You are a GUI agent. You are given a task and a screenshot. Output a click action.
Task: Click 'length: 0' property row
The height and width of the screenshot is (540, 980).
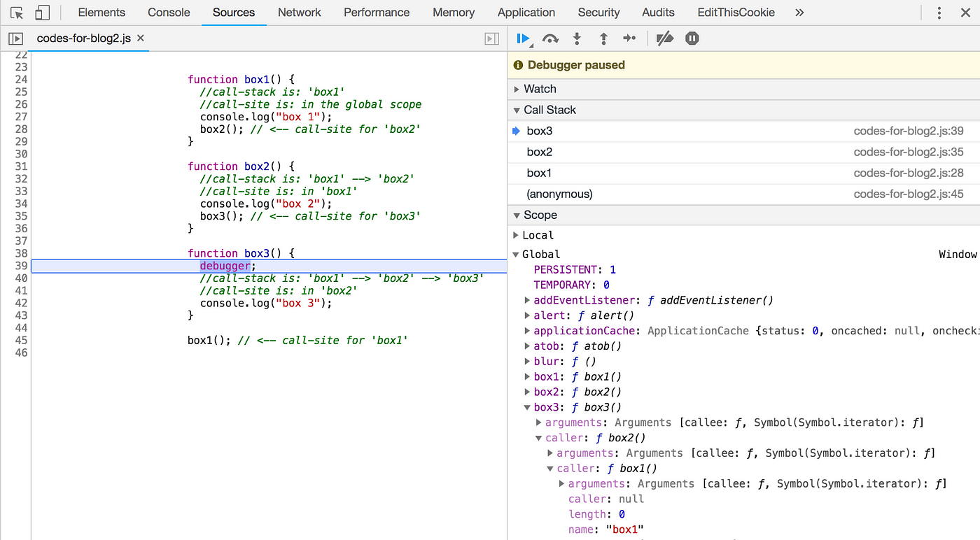point(596,515)
